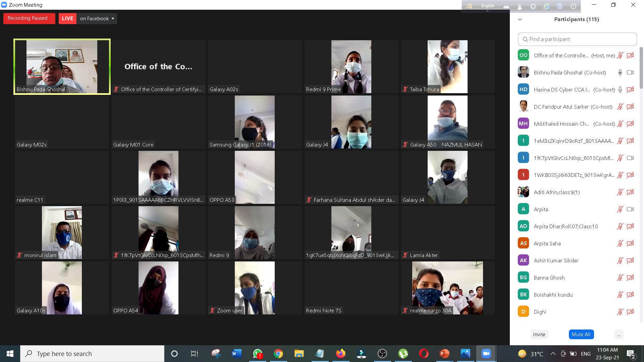644x362 pixels.
Task: Click video-off icon for 1eM3sZKqinrD9oRzT participant
Action: point(630,141)
